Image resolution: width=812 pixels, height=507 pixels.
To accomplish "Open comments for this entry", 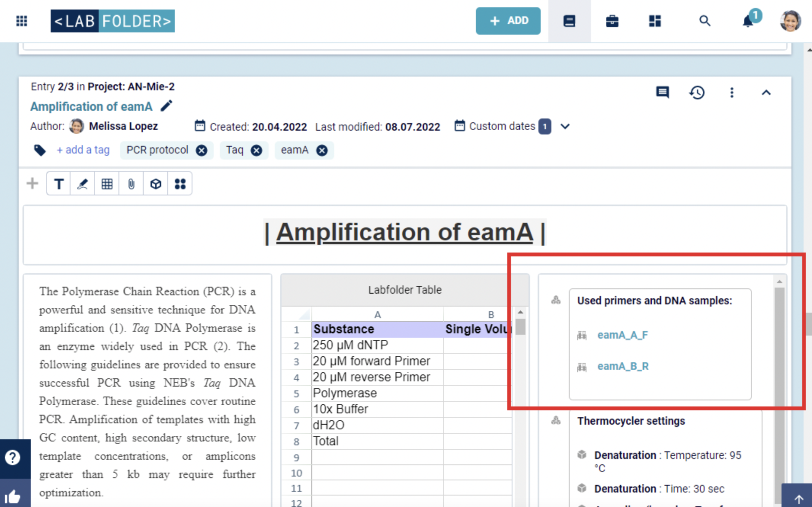I will [x=662, y=92].
